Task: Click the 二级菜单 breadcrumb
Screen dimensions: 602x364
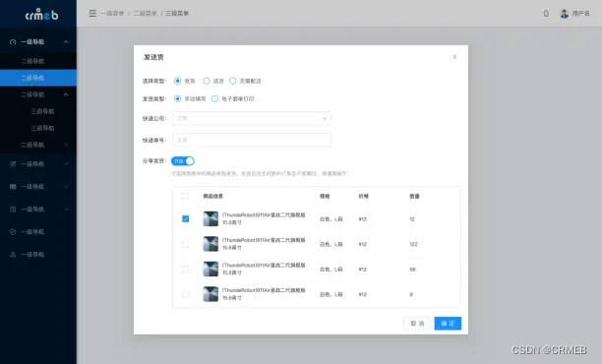Action: (146, 14)
